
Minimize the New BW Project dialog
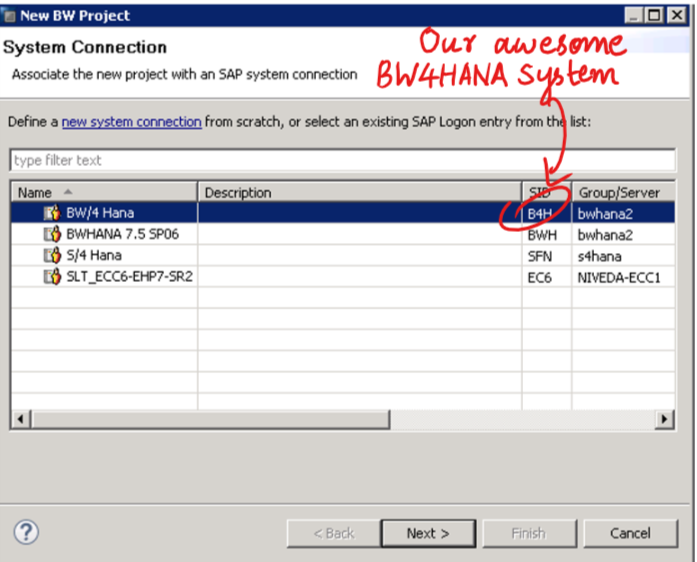click(x=634, y=16)
